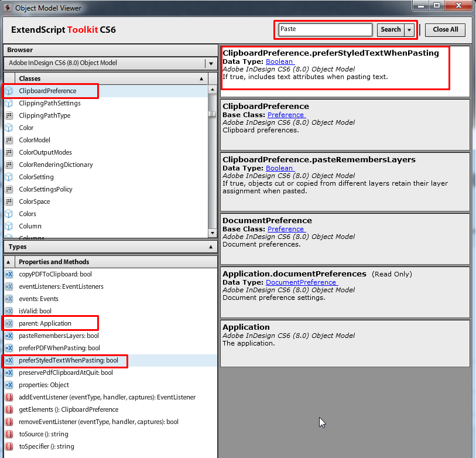476x458 pixels.
Task: Click the classes list scroll down arrow
Action: [x=212, y=233]
